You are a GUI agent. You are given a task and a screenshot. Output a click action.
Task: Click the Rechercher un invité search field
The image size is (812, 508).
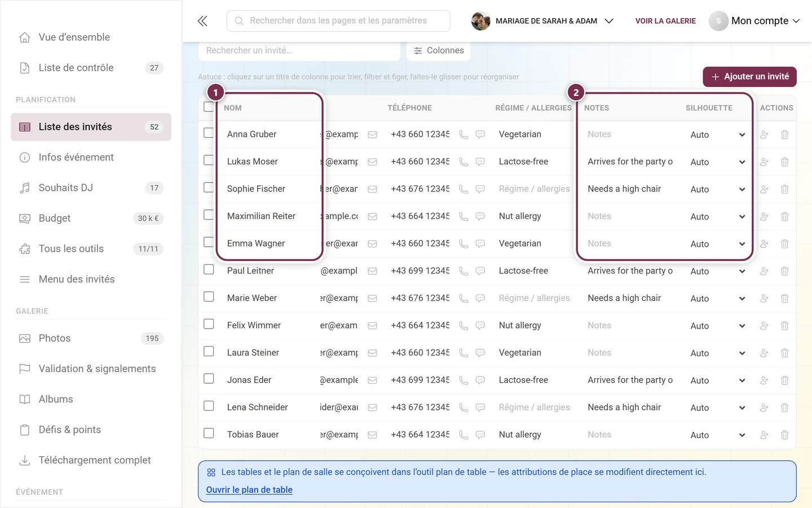tap(299, 51)
